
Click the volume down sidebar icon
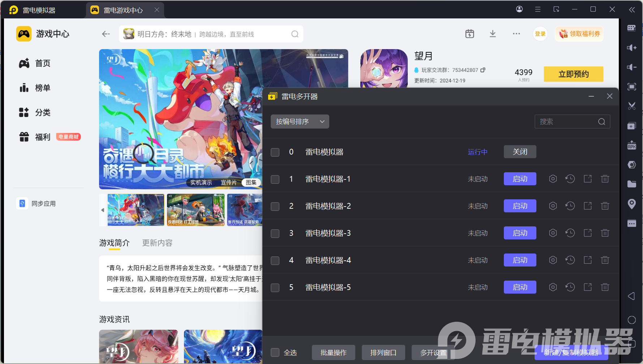point(631,67)
